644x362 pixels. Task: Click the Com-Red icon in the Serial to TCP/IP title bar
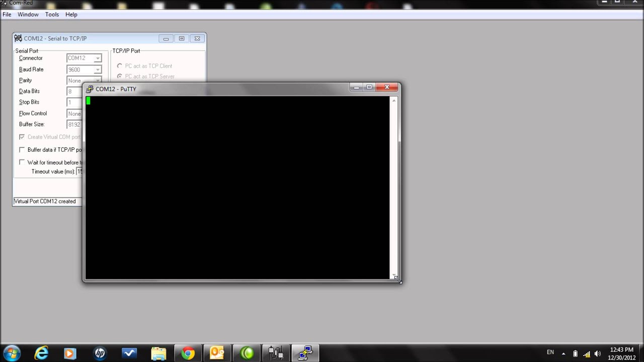[x=18, y=38]
